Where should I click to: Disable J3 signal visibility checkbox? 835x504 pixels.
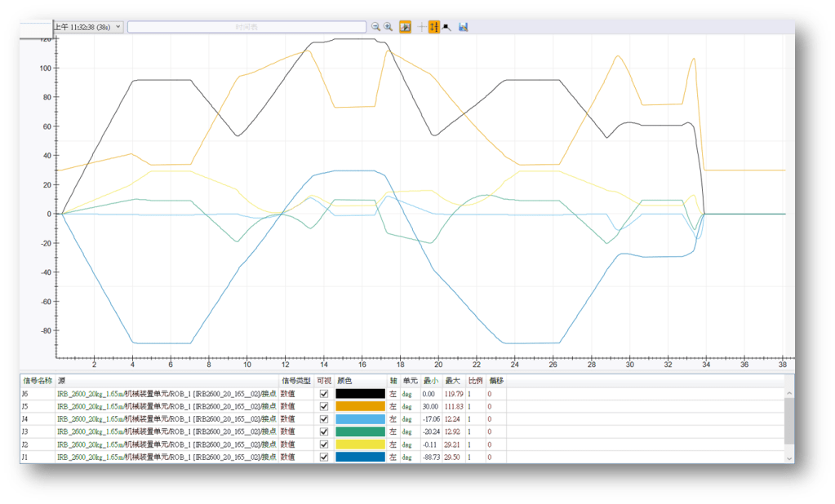pyautogui.click(x=324, y=432)
